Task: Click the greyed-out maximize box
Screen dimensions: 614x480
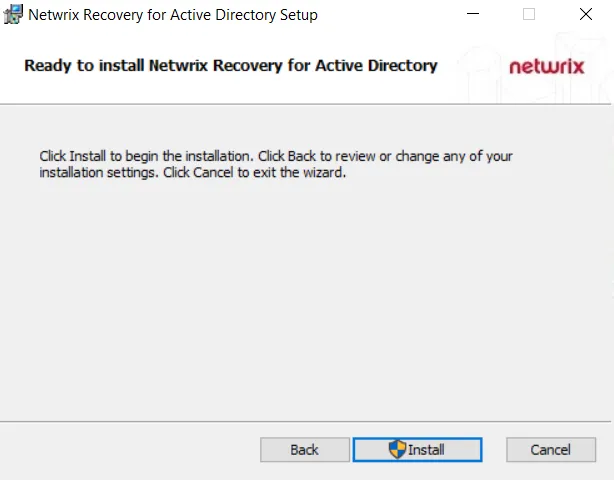Action: (x=529, y=14)
